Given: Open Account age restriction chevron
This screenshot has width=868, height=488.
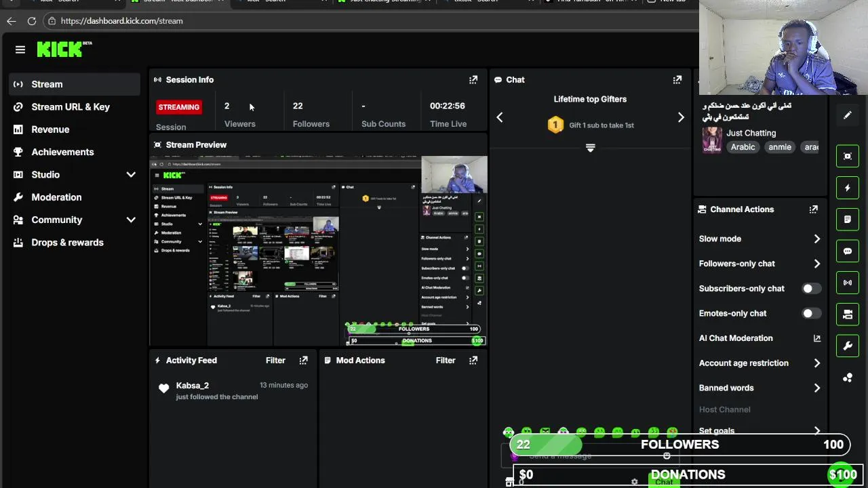Looking at the screenshot, I should point(816,363).
